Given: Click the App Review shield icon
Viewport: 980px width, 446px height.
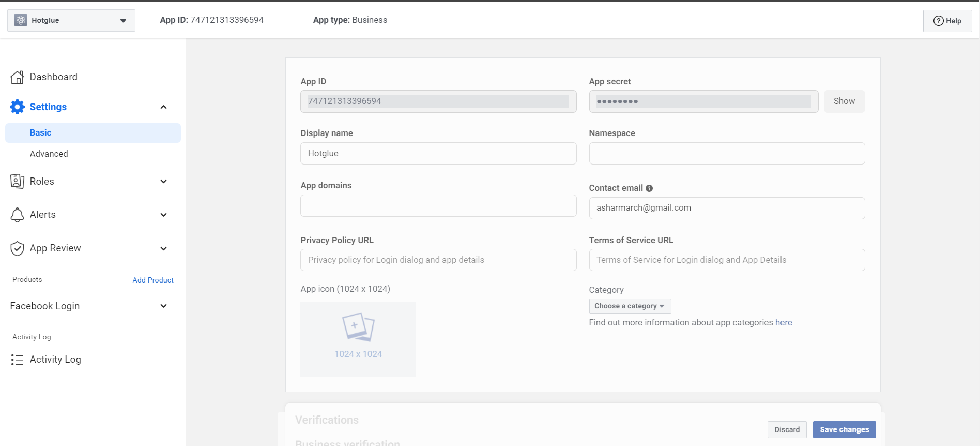Looking at the screenshot, I should click(x=17, y=248).
